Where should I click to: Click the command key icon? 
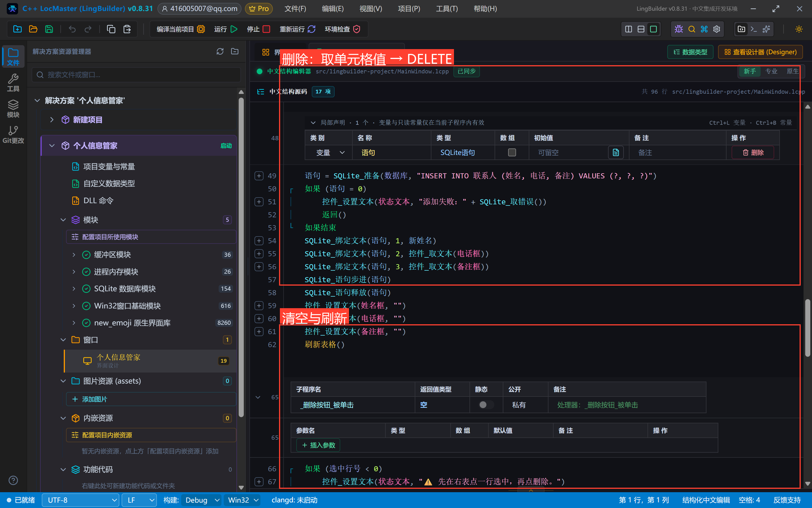pos(704,29)
